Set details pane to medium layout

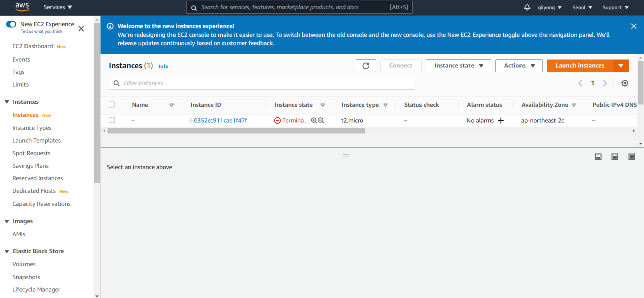pos(615,157)
